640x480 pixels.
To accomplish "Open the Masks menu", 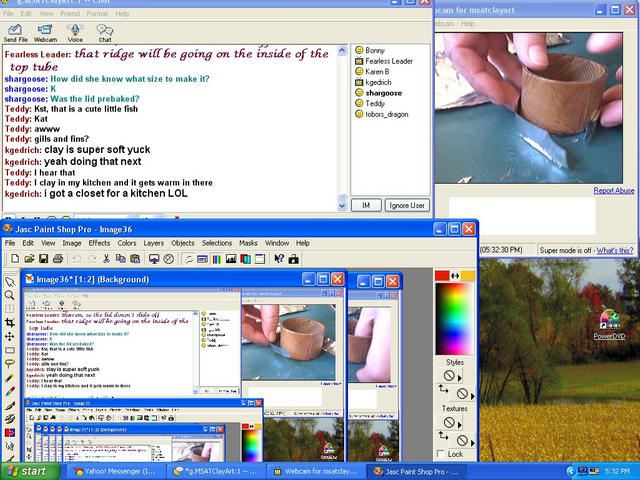I will point(248,243).
